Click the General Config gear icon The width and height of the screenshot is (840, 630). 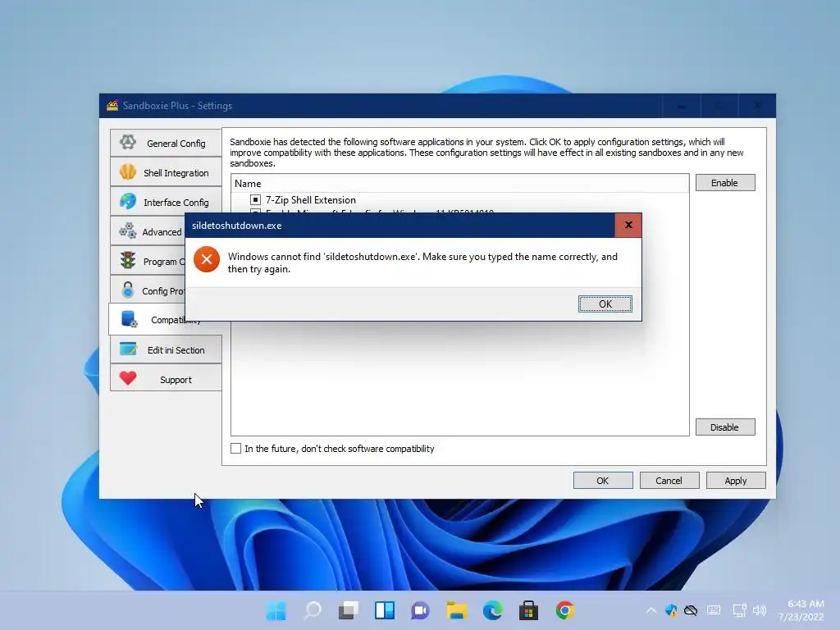pyautogui.click(x=127, y=143)
